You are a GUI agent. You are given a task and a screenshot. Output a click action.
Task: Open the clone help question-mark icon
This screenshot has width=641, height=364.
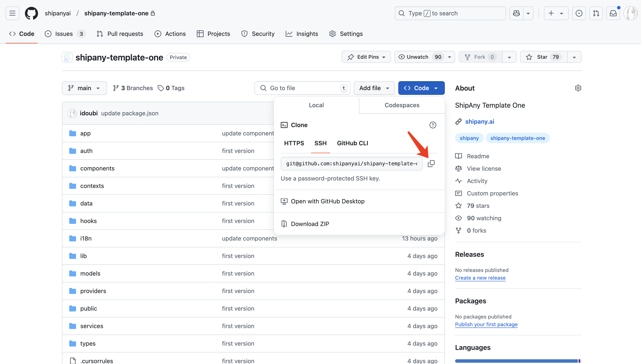pyautogui.click(x=432, y=125)
